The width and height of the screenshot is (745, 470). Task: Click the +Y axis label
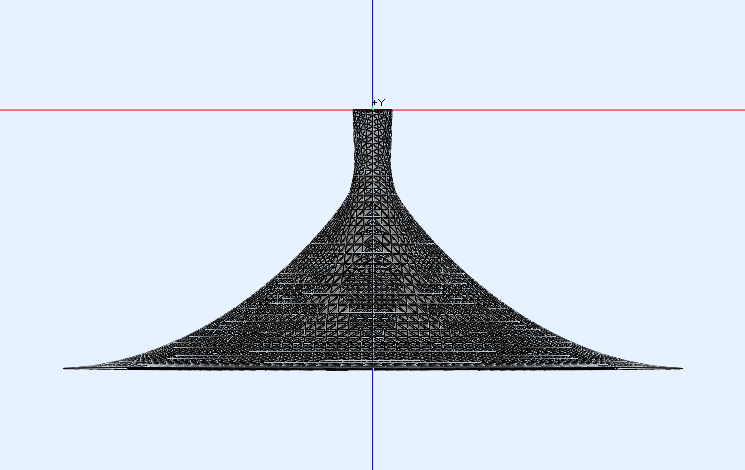(x=379, y=102)
